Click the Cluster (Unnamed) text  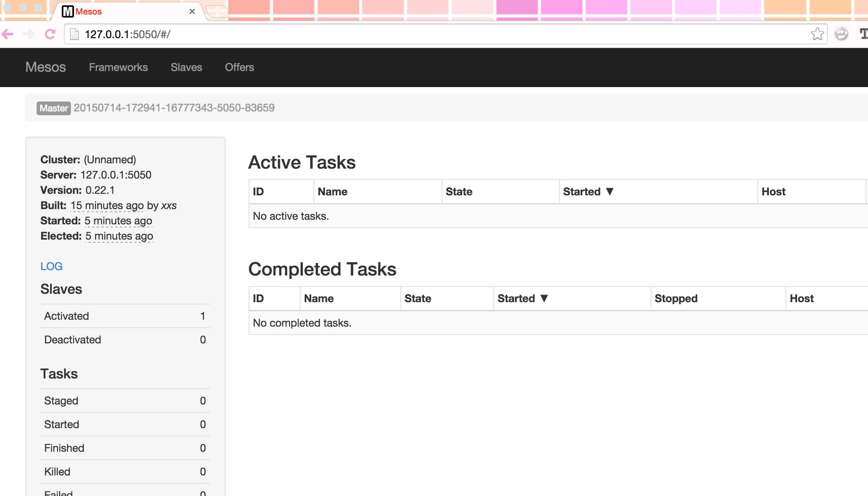tap(88, 159)
